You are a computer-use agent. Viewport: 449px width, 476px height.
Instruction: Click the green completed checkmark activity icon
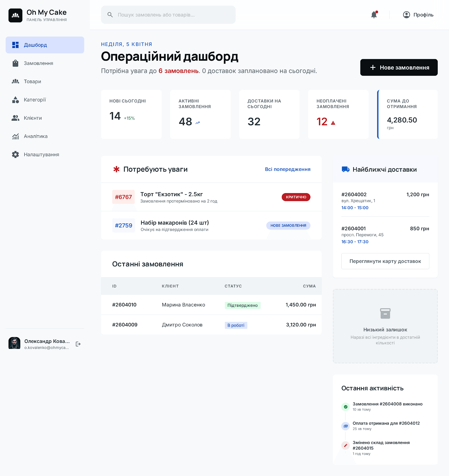pos(346,407)
